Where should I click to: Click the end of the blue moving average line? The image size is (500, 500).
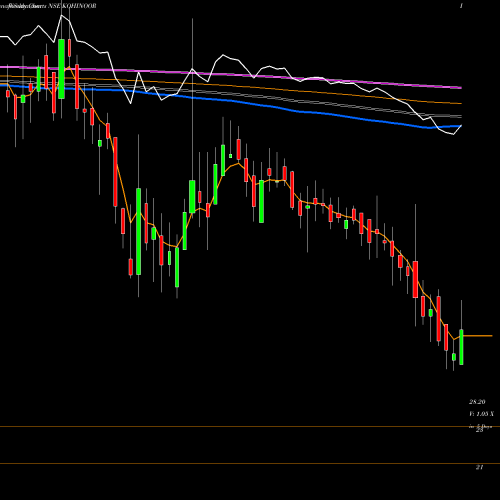(461, 126)
